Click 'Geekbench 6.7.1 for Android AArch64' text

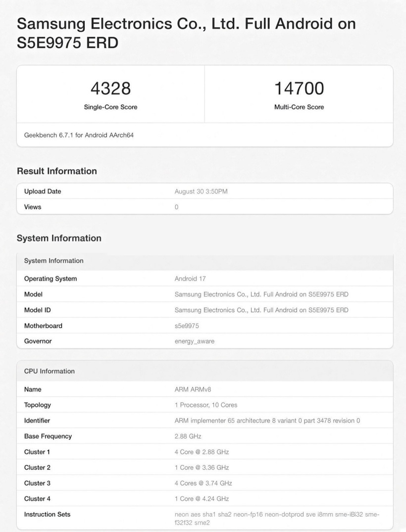79,135
